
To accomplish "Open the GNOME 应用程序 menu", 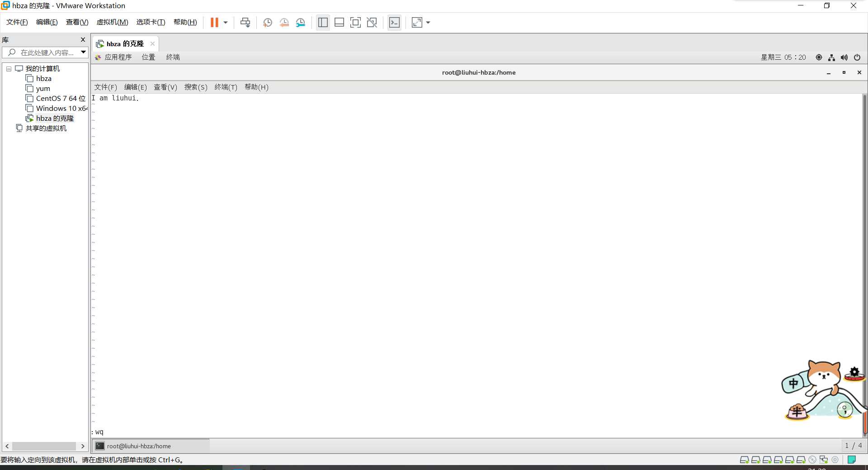I will pos(113,57).
